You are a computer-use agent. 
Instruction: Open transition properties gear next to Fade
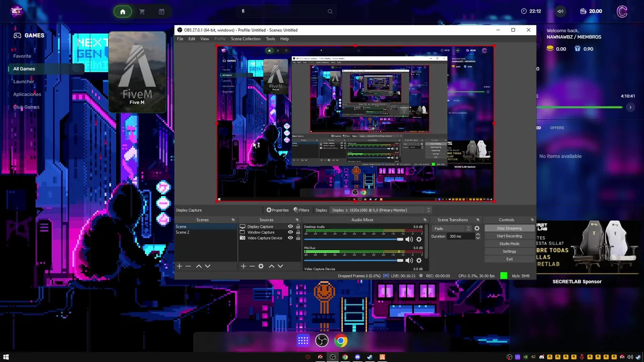[x=477, y=229]
